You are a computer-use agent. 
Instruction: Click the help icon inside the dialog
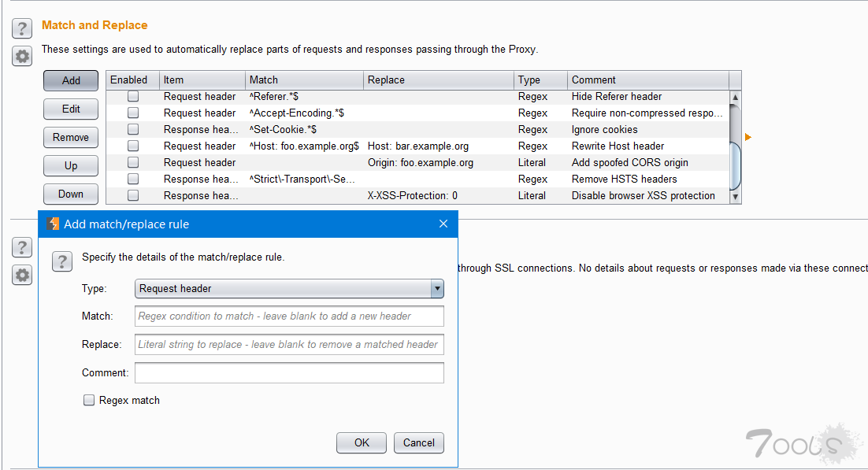coord(62,261)
